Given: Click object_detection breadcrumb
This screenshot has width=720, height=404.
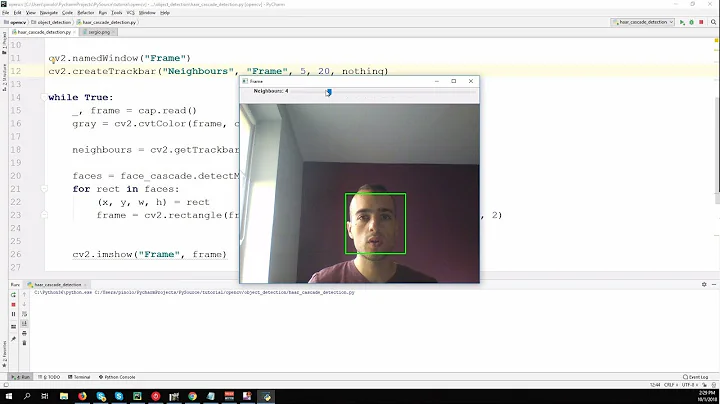Looking at the screenshot, I should [51, 22].
